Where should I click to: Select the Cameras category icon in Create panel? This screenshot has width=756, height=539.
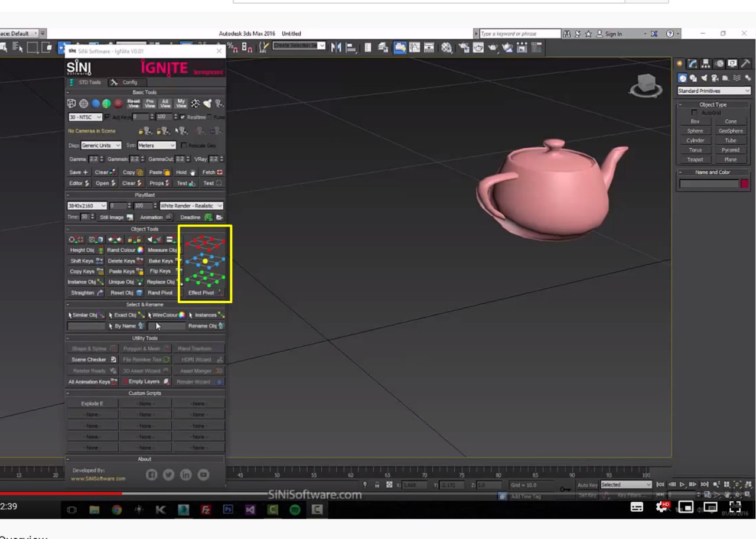click(715, 78)
